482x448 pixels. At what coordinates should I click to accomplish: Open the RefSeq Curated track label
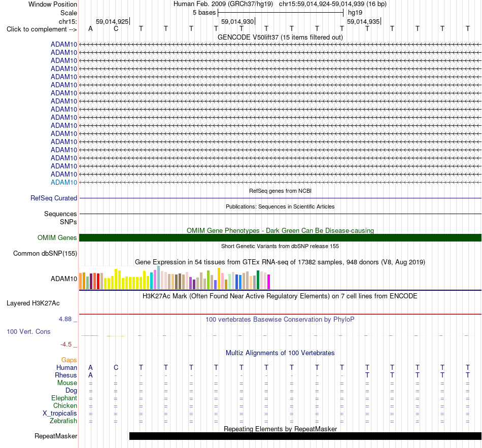[x=54, y=198]
